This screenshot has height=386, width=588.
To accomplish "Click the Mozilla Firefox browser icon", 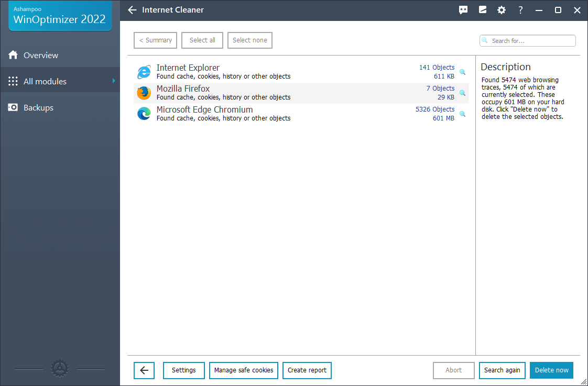I will [144, 93].
